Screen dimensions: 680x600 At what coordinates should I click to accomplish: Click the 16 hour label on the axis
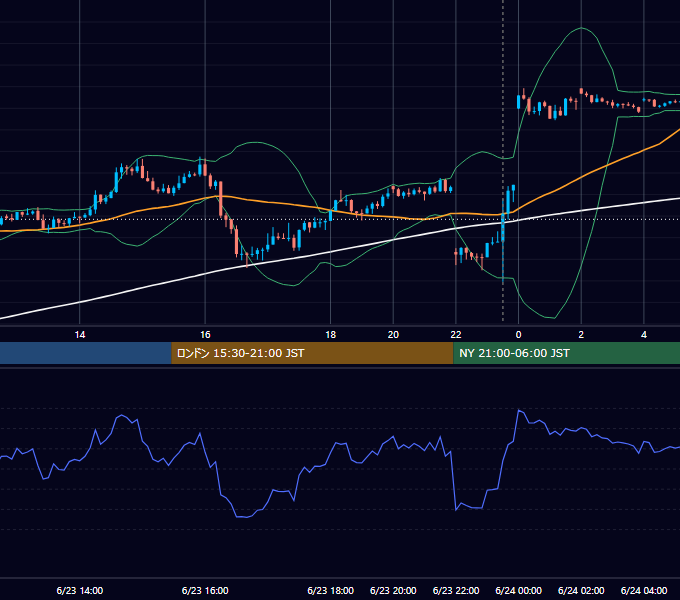tap(205, 335)
